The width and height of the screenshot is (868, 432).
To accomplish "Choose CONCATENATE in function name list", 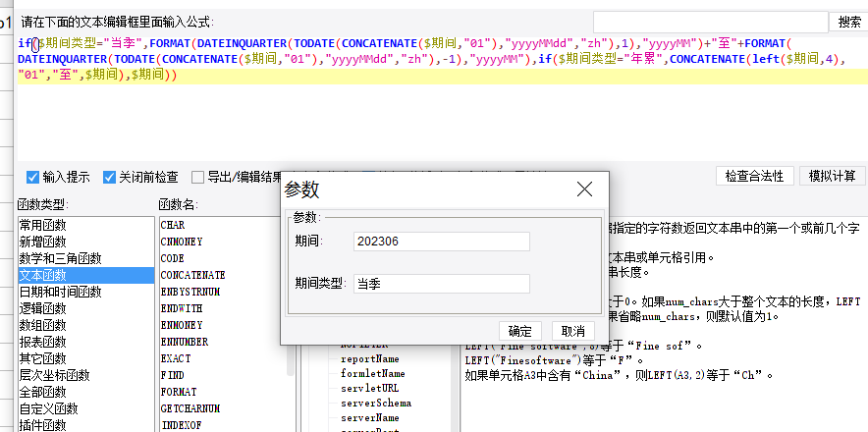I will pyautogui.click(x=192, y=275).
